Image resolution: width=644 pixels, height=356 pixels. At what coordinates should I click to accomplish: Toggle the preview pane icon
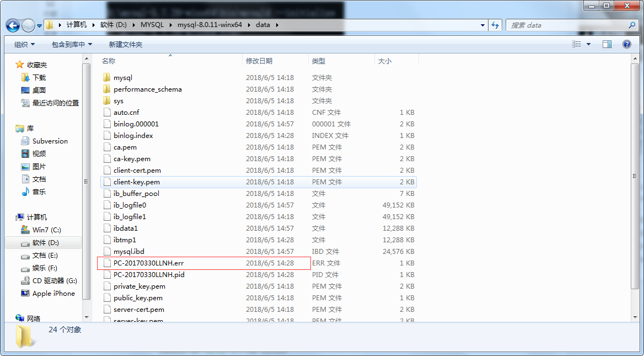click(x=607, y=44)
